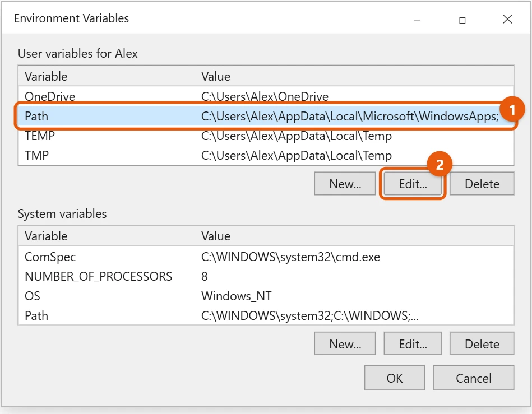The image size is (532, 414).
Task: Select the Path row in system variables
Action: 266,315
